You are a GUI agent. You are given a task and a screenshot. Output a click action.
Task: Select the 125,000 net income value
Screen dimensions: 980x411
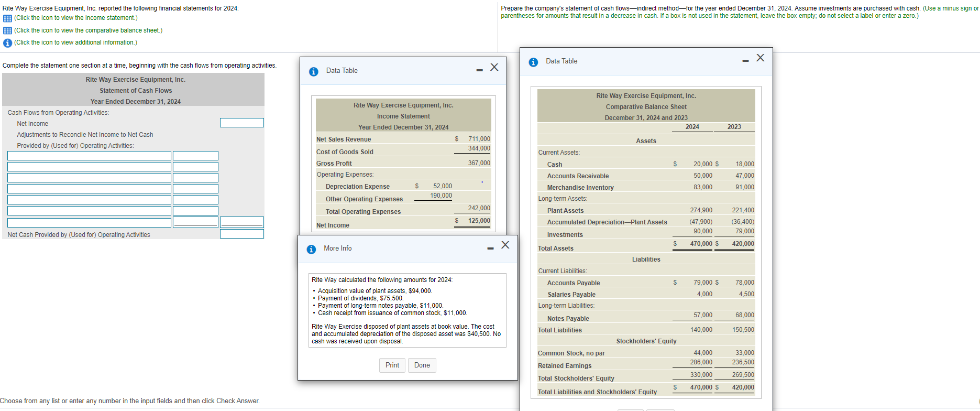click(479, 221)
